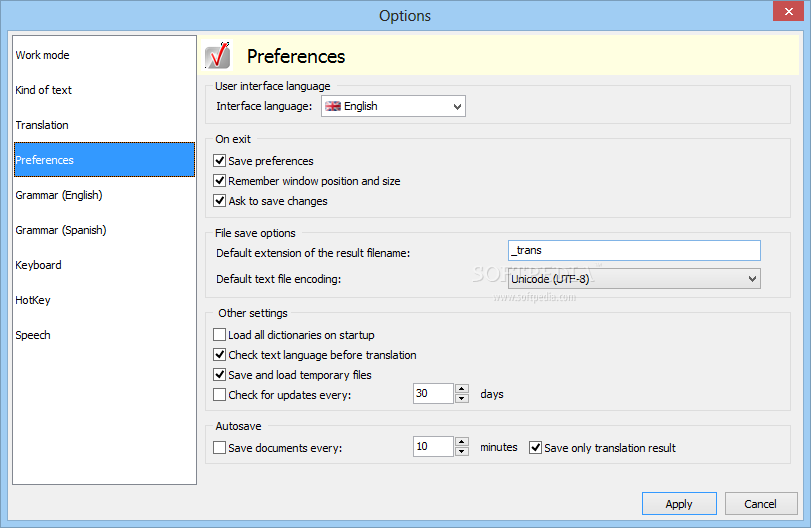This screenshot has width=811, height=528.
Task: Expand Default text file encoding dropdown
Action: pos(634,279)
